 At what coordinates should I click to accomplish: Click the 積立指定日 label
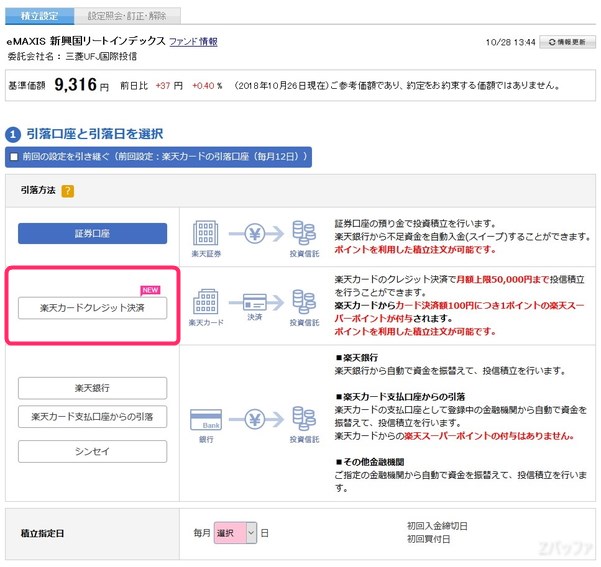(x=43, y=533)
